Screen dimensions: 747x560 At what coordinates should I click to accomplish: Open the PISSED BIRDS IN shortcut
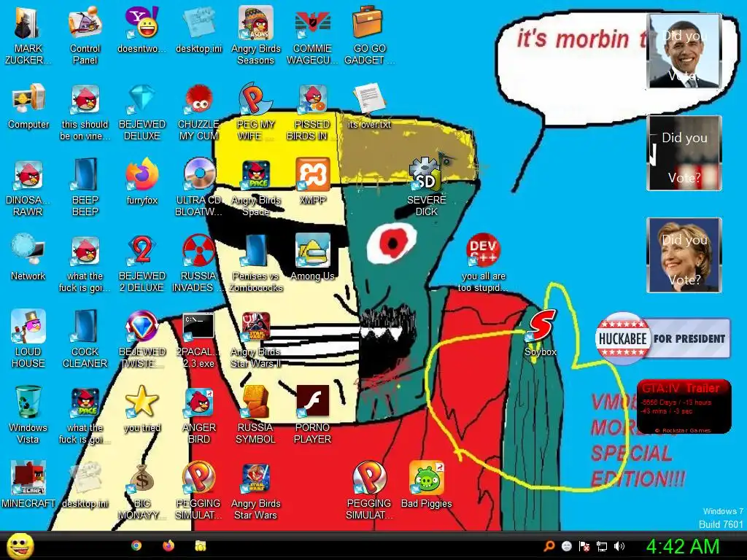312,112
